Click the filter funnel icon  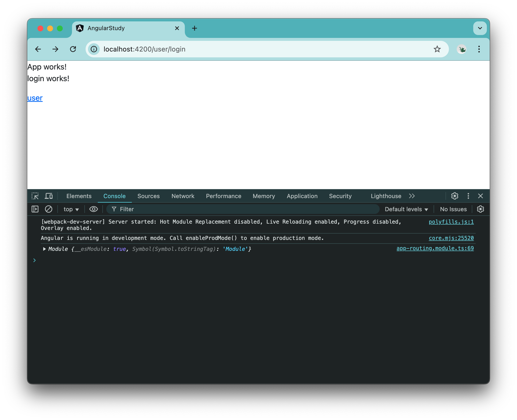tap(114, 209)
